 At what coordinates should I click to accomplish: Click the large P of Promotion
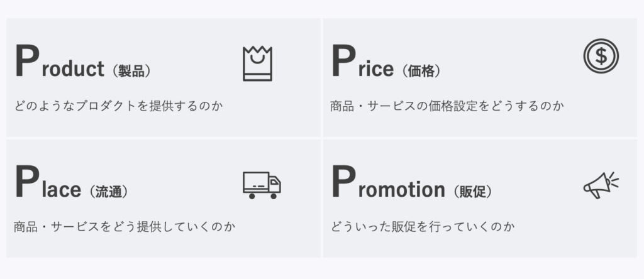(343, 182)
